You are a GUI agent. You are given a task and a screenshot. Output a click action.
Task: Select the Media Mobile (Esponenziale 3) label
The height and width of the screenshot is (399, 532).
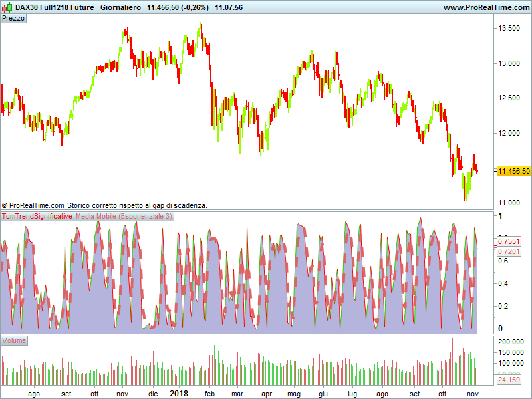124,217
